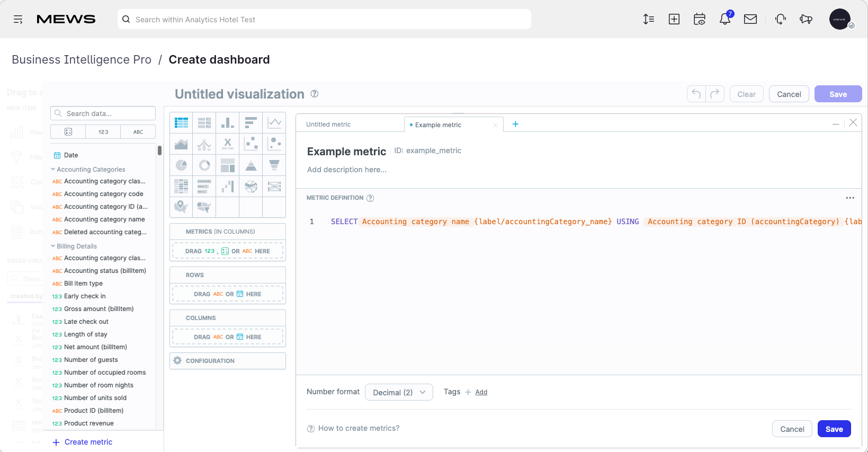Open the headset support icon
Image resolution: width=868 pixels, height=452 pixels.
coord(781,19)
